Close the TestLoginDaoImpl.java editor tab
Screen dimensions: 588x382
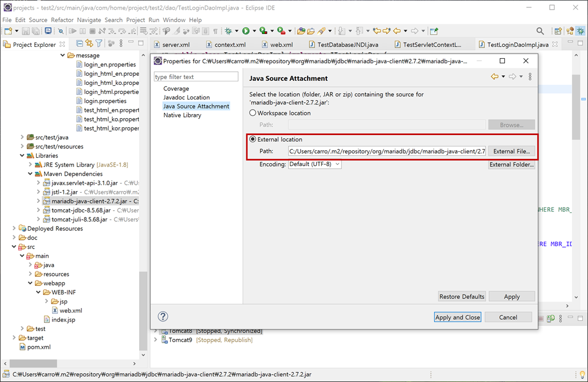click(x=555, y=44)
